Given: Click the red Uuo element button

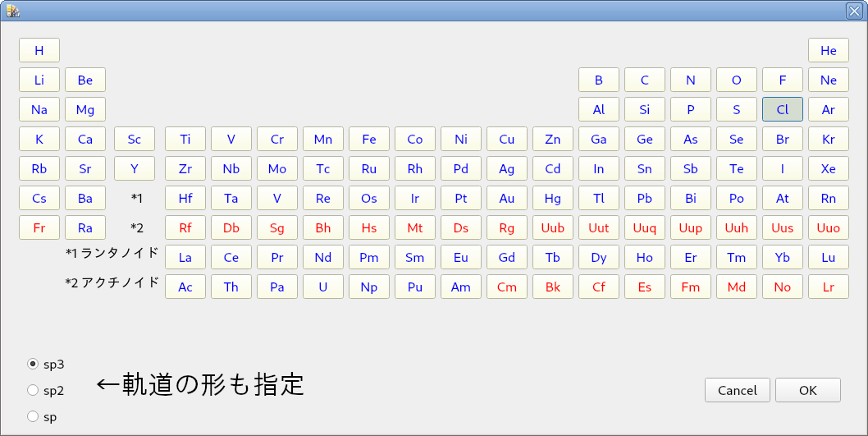Looking at the screenshot, I should click(x=829, y=227).
